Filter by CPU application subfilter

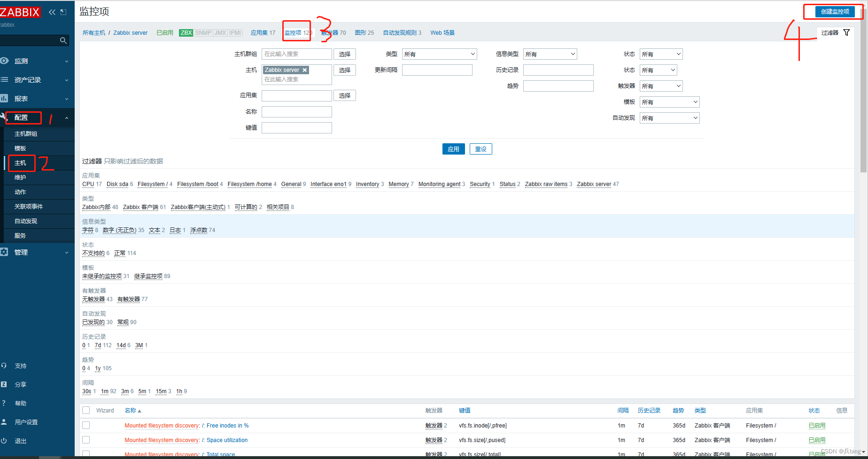pyautogui.click(x=88, y=184)
